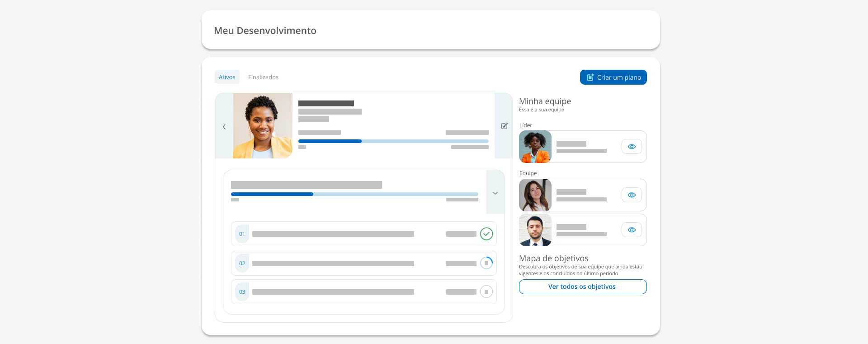868x344 pixels.
Task: Click the 02 number badge
Action: (x=242, y=263)
